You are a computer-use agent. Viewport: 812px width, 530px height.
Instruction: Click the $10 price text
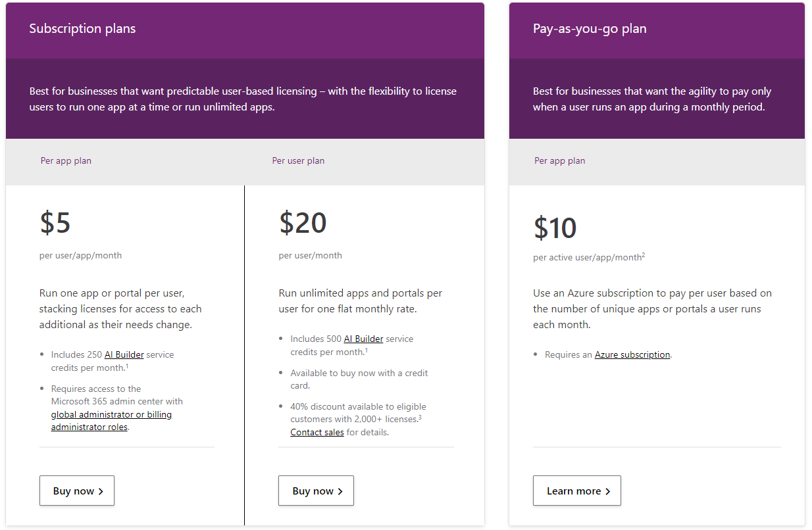555,228
